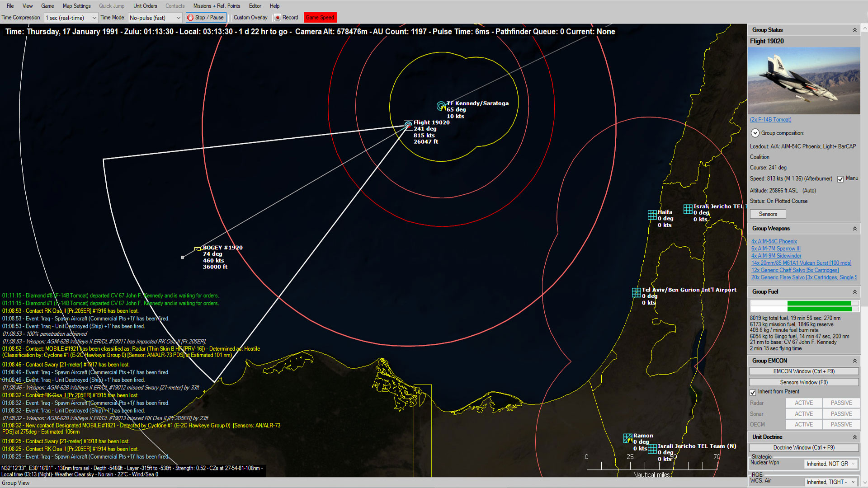
Task: Open the Unit Orders menu
Action: [x=145, y=6]
